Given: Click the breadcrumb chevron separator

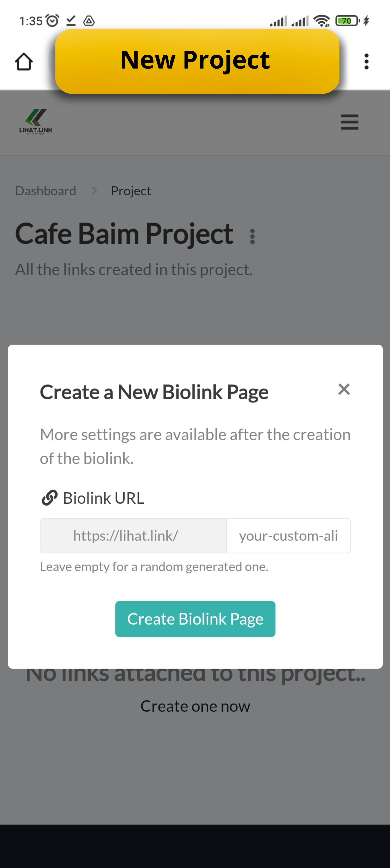Looking at the screenshot, I should (95, 191).
